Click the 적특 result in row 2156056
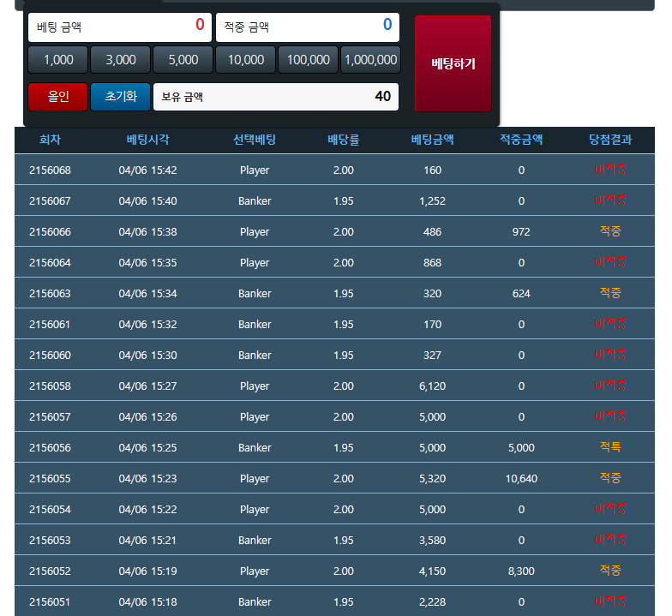Viewport: 672px width, 616px height. click(x=610, y=447)
